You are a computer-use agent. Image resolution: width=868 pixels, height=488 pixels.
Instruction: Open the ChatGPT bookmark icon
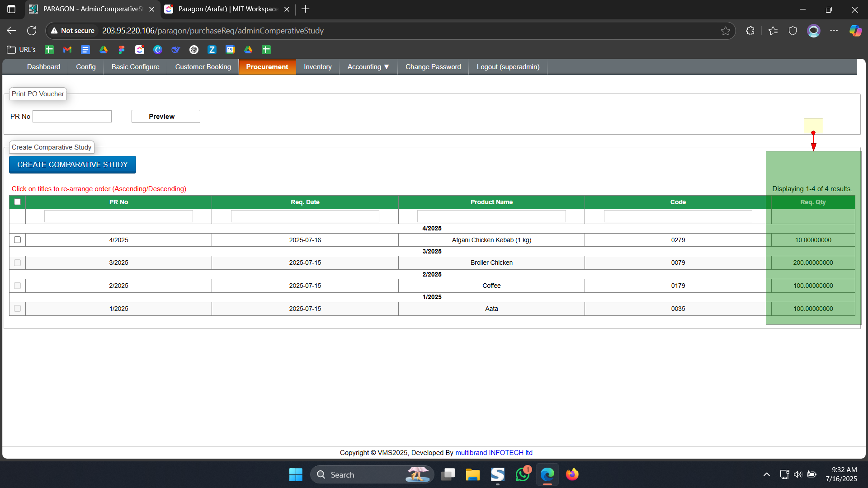[194, 50]
